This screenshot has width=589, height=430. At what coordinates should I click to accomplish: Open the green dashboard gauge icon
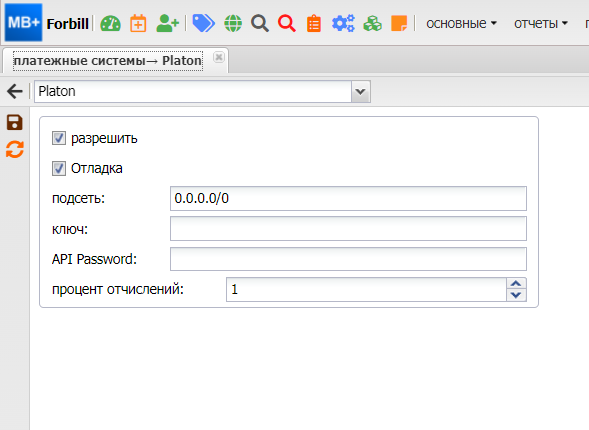coord(110,23)
